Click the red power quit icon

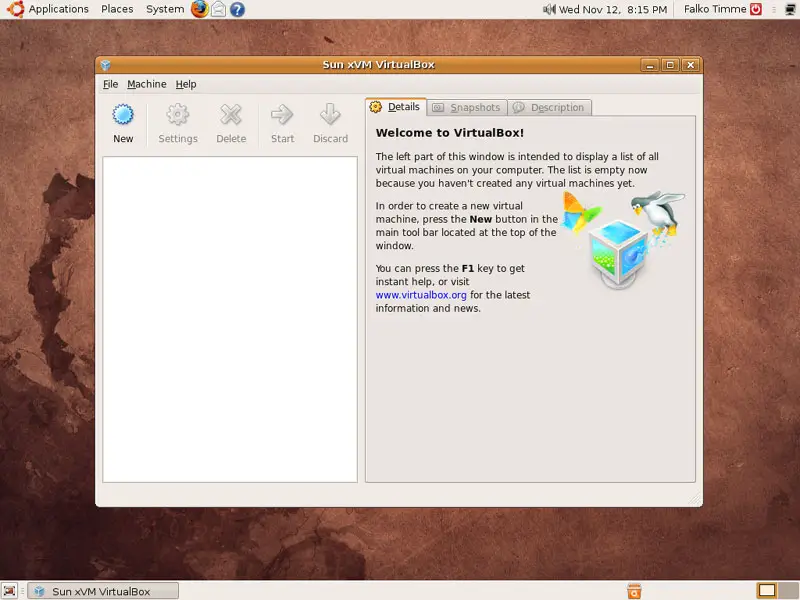pyautogui.click(x=756, y=9)
